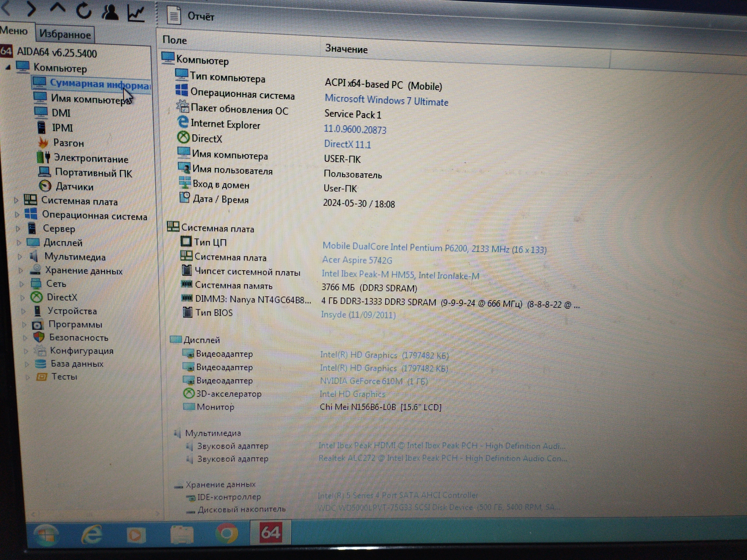Click the AIDA64 taskbar icon
Viewport: 747px width, 560px height.
pyautogui.click(x=271, y=532)
